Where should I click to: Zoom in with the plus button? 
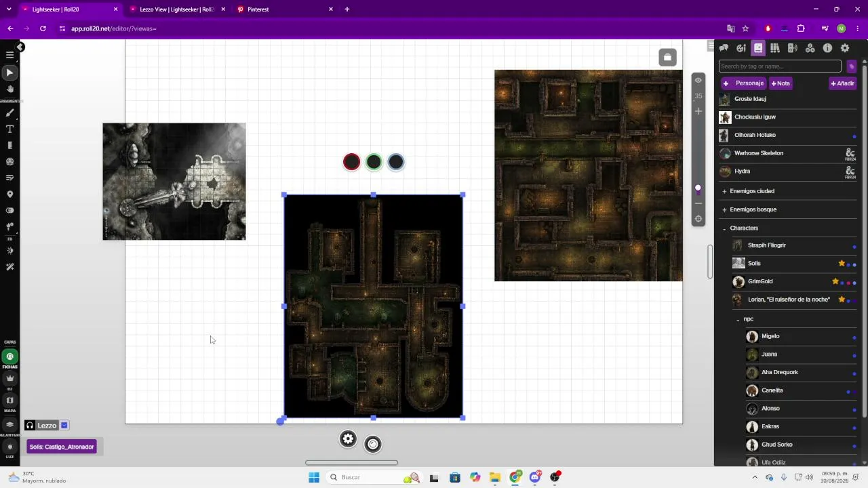click(698, 111)
